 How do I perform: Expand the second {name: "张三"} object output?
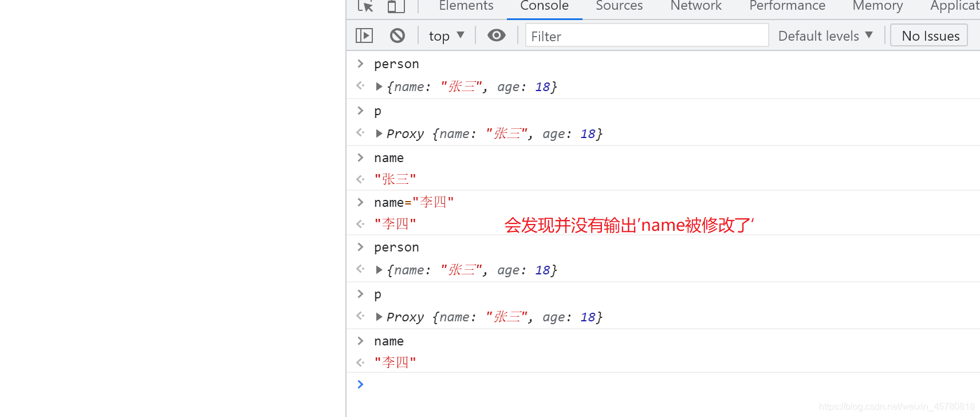[379, 270]
